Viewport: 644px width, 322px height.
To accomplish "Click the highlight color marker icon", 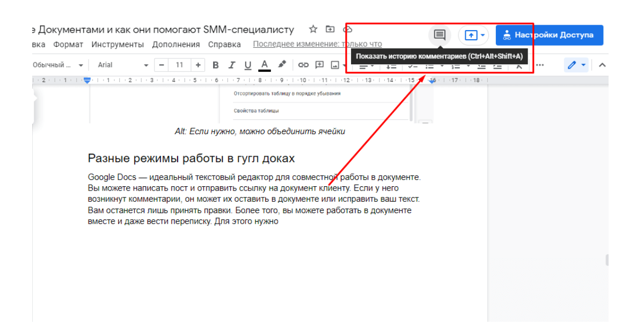I will 282,65.
